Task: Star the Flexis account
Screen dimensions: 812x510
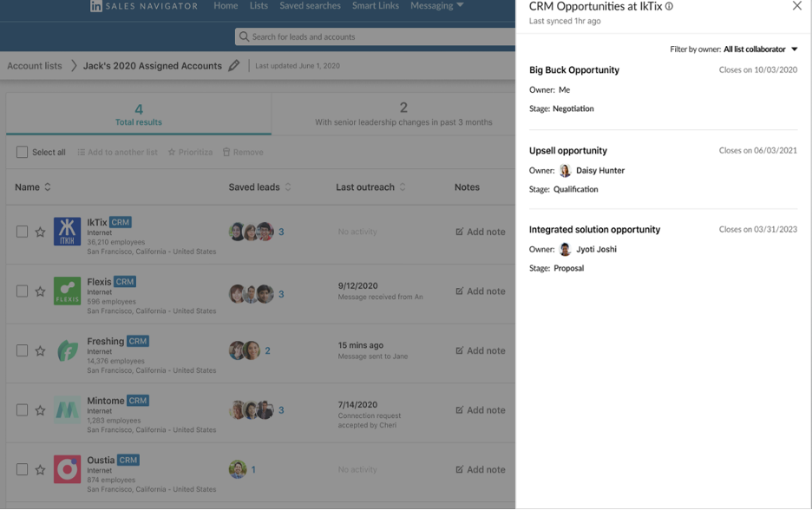Action: coord(40,291)
